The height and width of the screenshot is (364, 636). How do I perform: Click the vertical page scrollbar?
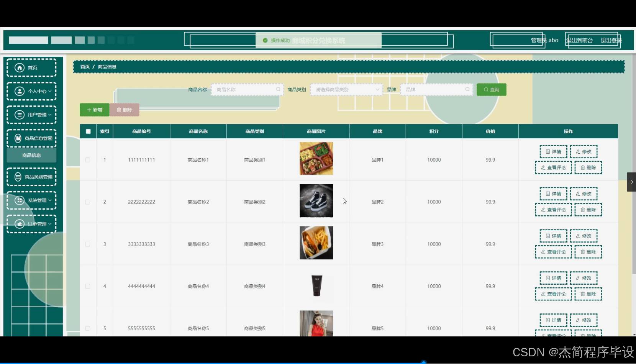click(x=634, y=165)
